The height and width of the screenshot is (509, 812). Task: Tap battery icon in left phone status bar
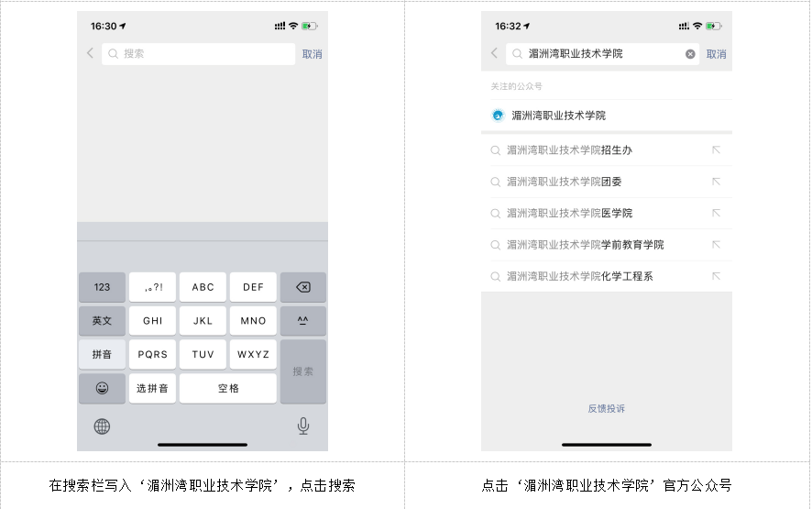click(310, 26)
